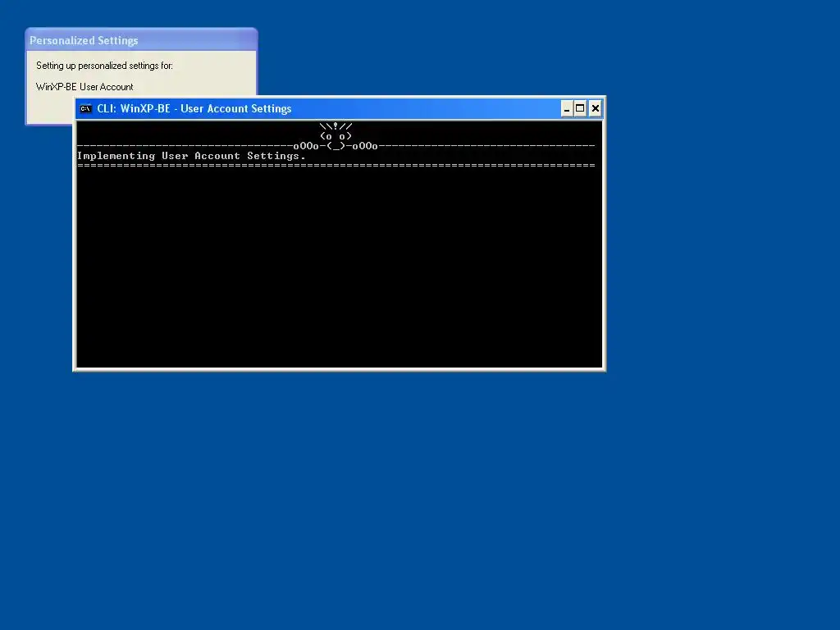
Task: Click 'WinXP-BE User Account' text in dialog
Action: pos(84,87)
